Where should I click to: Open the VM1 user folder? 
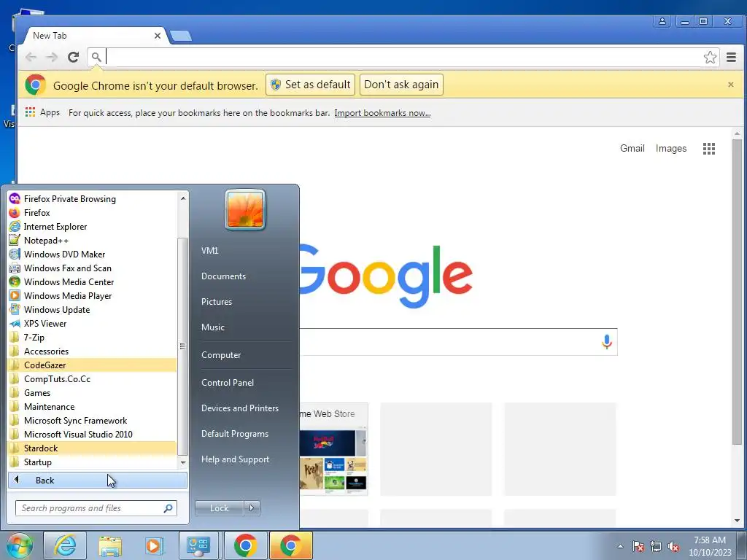(x=209, y=251)
